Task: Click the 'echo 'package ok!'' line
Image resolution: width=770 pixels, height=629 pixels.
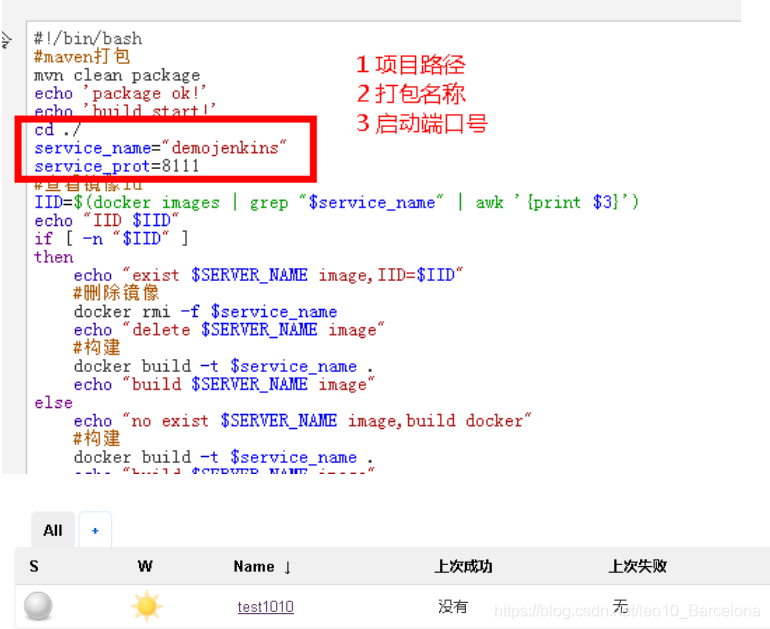Action: pyautogui.click(x=120, y=93)
